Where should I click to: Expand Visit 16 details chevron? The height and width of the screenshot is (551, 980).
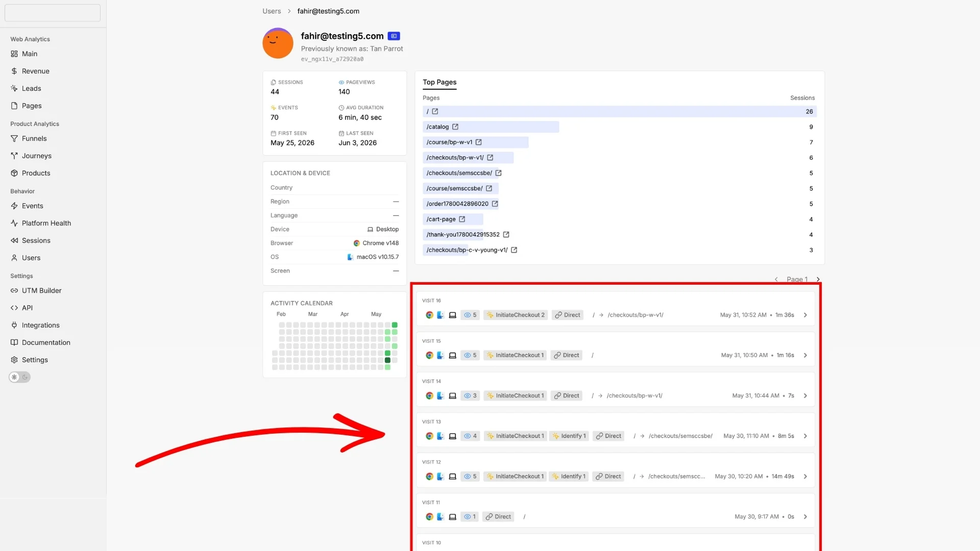pos(805,315)
